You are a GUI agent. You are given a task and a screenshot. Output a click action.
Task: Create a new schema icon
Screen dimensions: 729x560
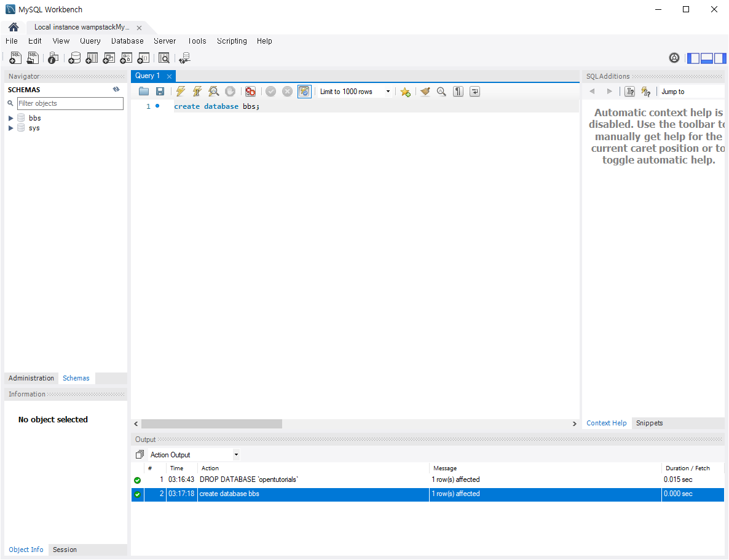(x=74, y=58)
